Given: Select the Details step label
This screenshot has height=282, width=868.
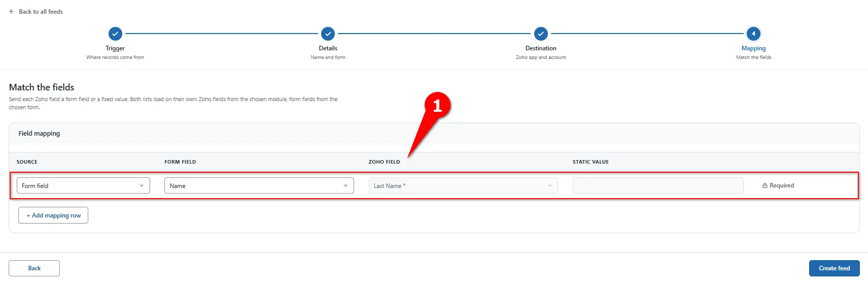Looking at the screenshot, I should pos(328,48).
